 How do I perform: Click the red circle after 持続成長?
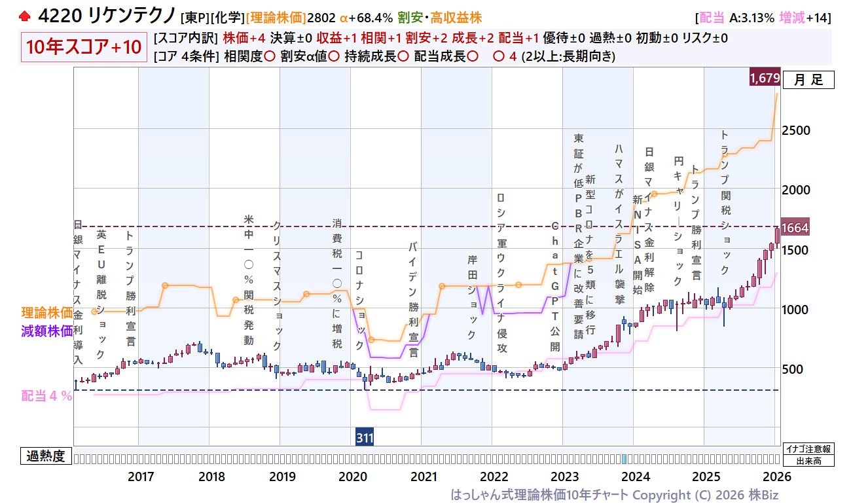tap(403, 56)
